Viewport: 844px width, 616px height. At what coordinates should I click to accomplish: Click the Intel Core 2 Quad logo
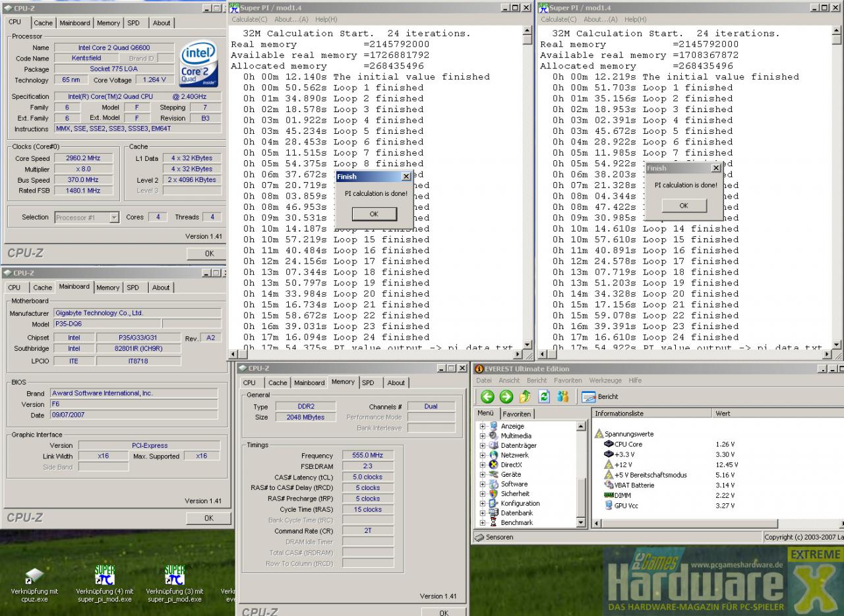pos(198,65)
